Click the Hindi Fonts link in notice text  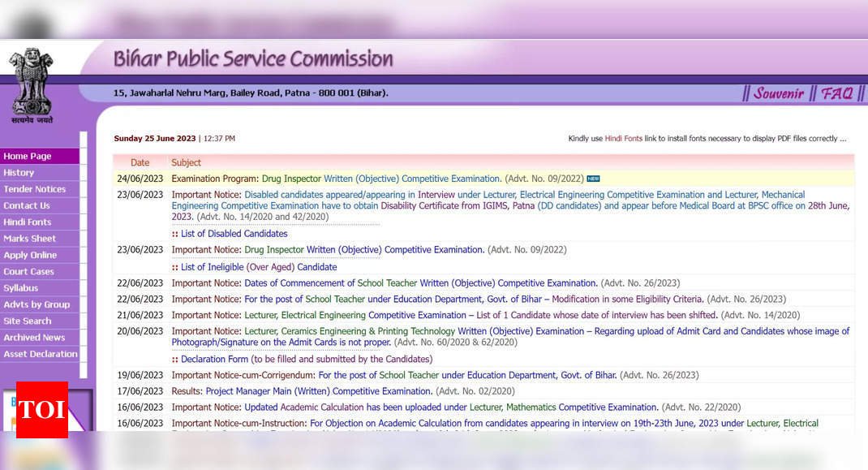click(623, 139)
